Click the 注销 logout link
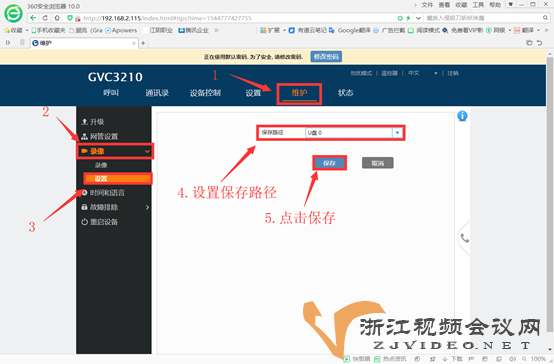 coord(453,73)
